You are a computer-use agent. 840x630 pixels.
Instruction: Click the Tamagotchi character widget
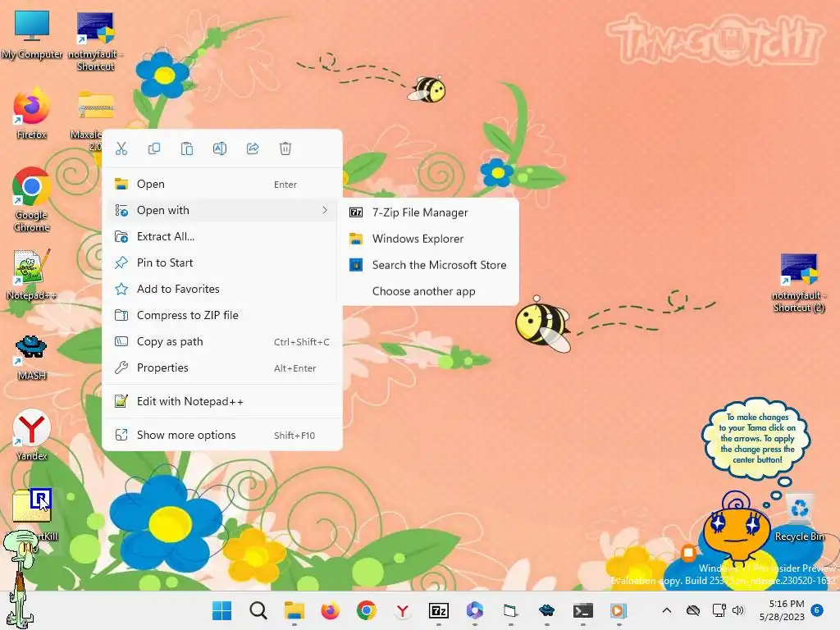(x=736, y=529)
